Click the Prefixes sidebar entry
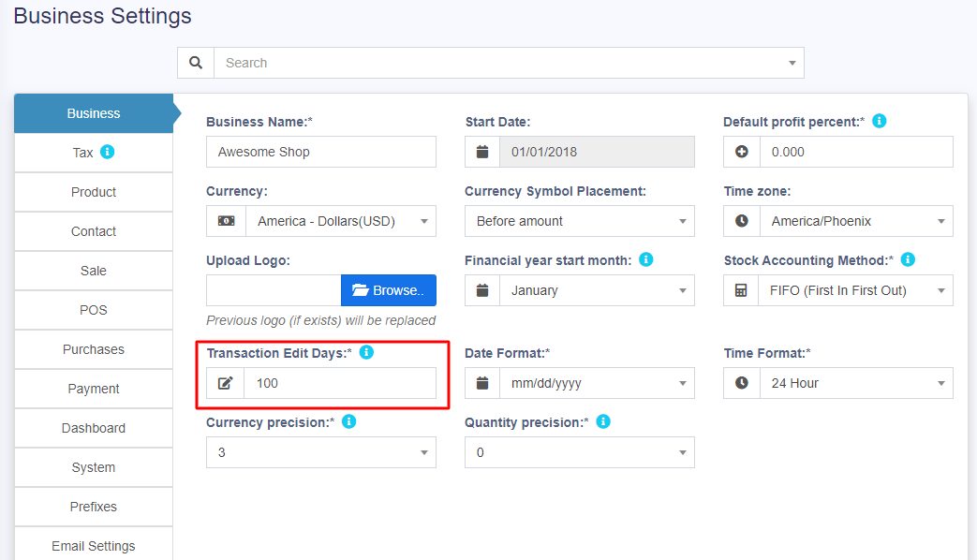 click(x=93, y=507)
